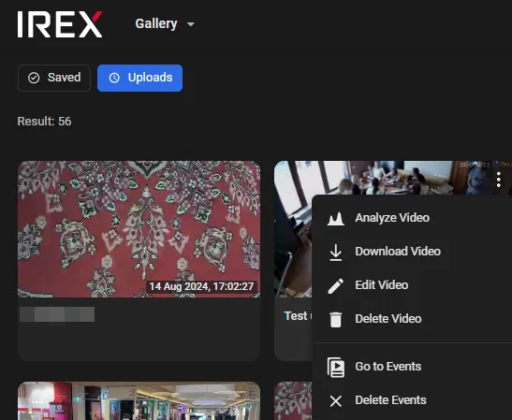Click the Result: 56 count text
Screen dimensions: 512x420
44,122
